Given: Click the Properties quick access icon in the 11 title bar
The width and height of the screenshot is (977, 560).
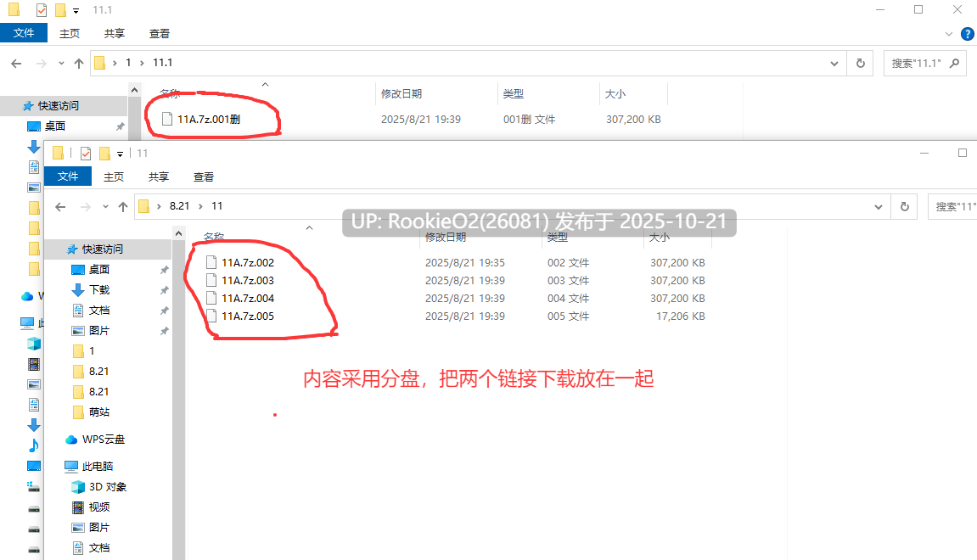Looking at the screenshot, I should (x=86, y=154).
